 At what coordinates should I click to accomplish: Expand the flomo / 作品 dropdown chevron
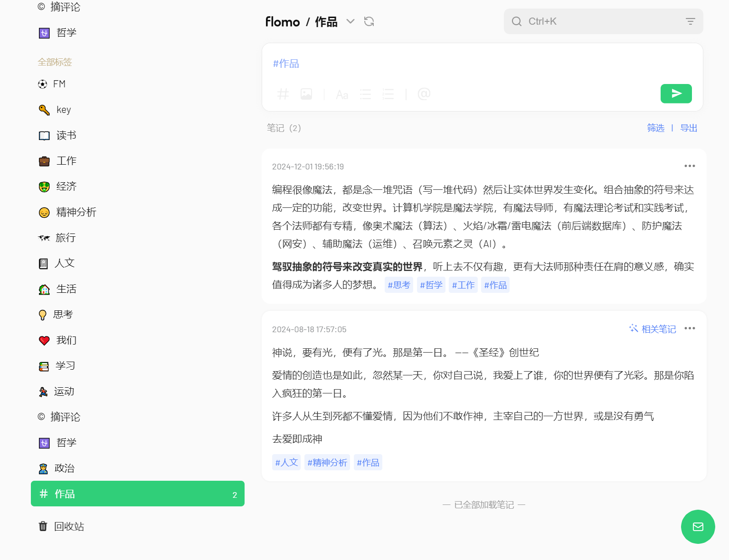(350, 21)
